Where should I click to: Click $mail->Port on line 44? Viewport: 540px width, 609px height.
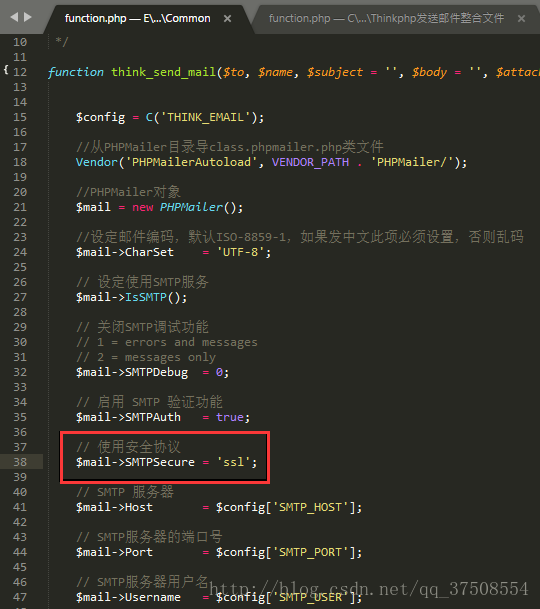click(x=114, y=552)
